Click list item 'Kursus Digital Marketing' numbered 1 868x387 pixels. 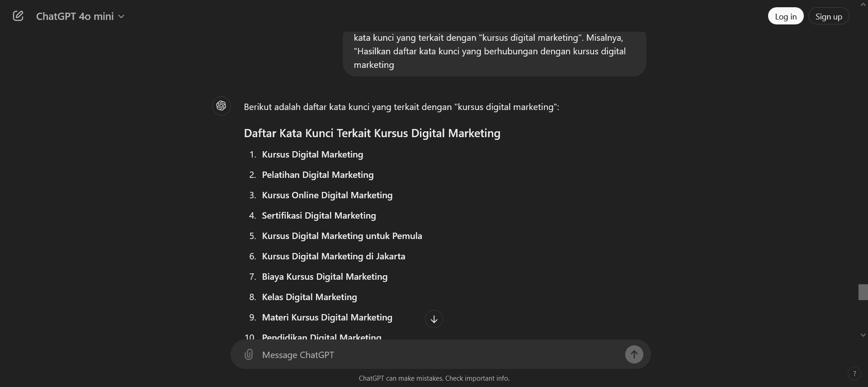[x=312, y=154]
